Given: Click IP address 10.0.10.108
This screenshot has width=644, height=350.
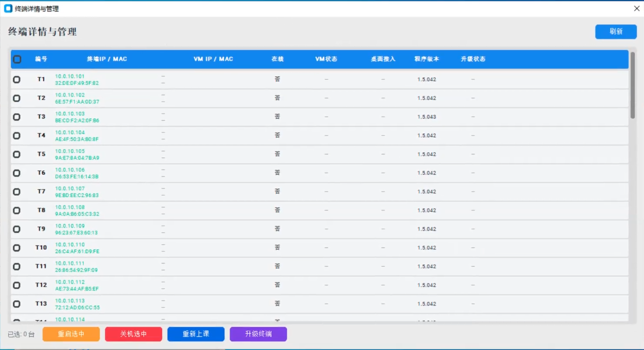Looking at the screenshot, I should [x=70, y=207].
